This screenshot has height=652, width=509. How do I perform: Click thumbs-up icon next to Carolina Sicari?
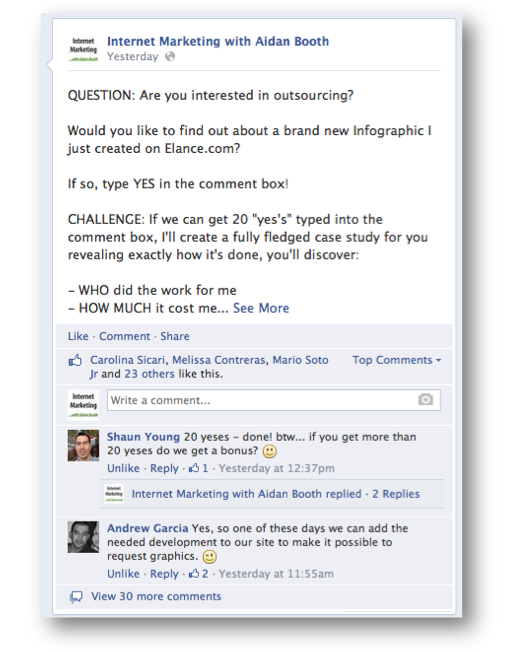75,361
